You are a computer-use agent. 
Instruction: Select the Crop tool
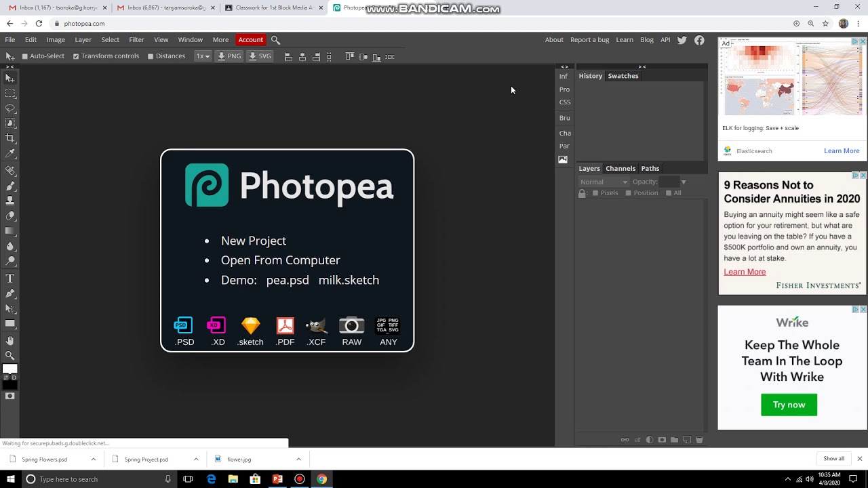(x=10, y=138)
